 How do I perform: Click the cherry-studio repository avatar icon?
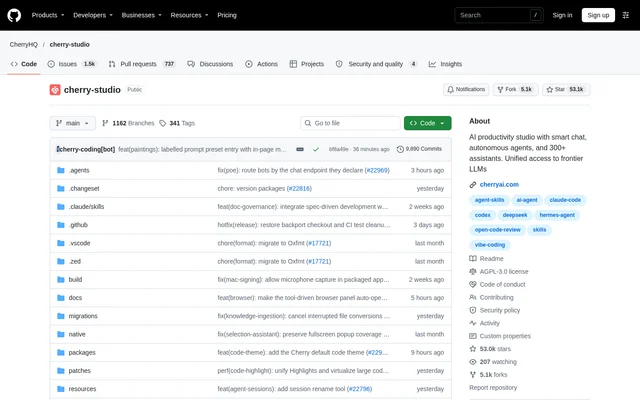[55, 90]
